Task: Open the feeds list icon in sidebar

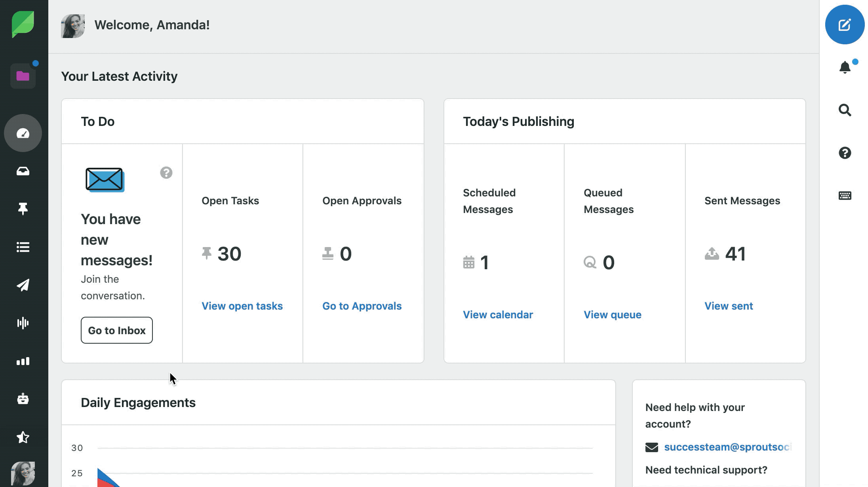Action: tap(23, 247)
